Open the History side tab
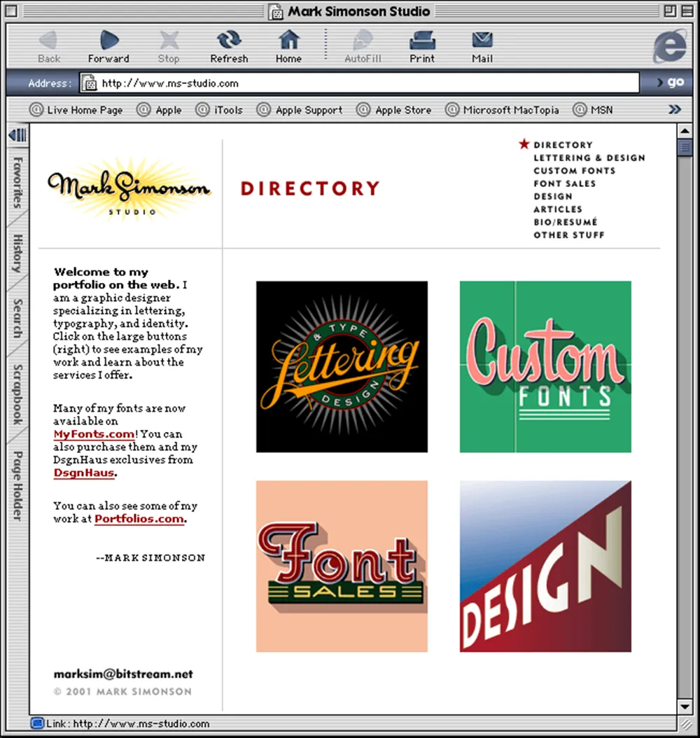Image resolution: width=700 pixels, height=738 pixels. (x=17, y=253)
